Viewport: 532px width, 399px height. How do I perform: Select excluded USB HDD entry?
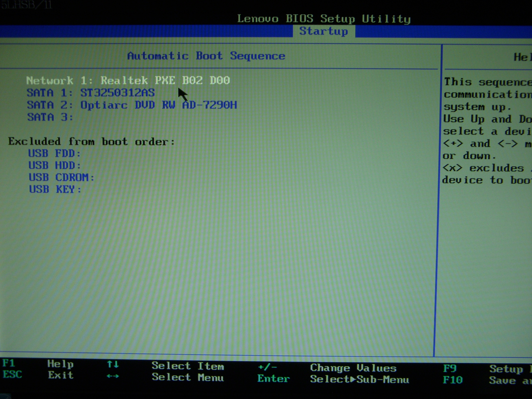click(x=55, y=165)
